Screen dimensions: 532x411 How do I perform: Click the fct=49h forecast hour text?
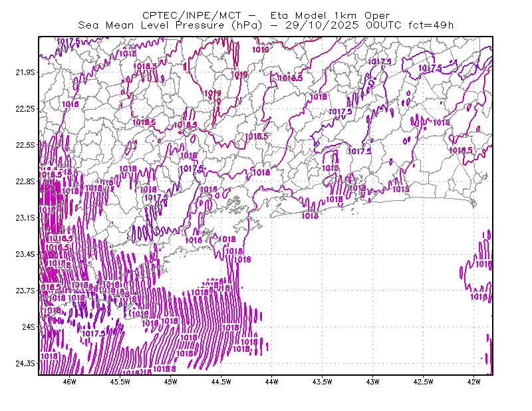coord(431,25)
